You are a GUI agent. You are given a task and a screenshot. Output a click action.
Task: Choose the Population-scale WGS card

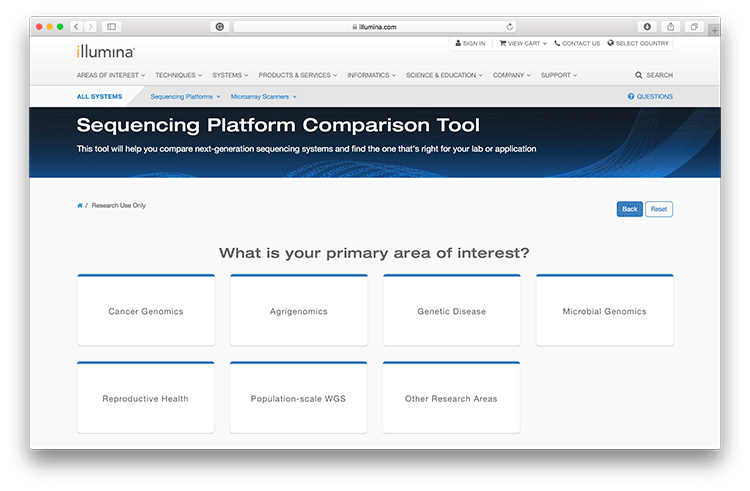298,398
